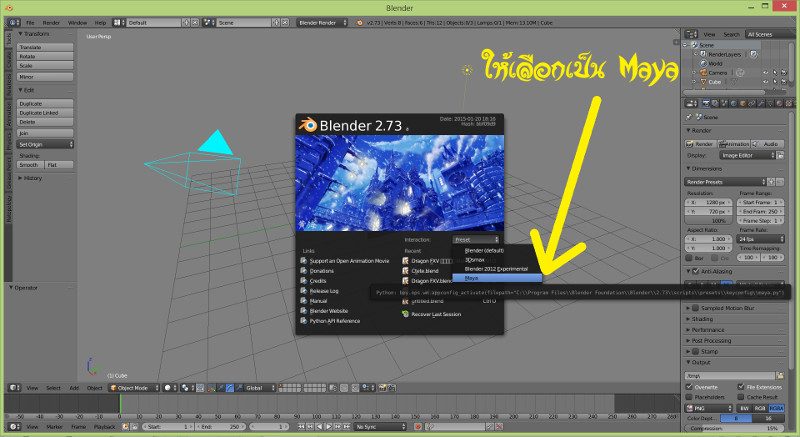Screen dimensions: 800x437
Task: Click the auto keyframe record button
Action: tap(418, 426)
